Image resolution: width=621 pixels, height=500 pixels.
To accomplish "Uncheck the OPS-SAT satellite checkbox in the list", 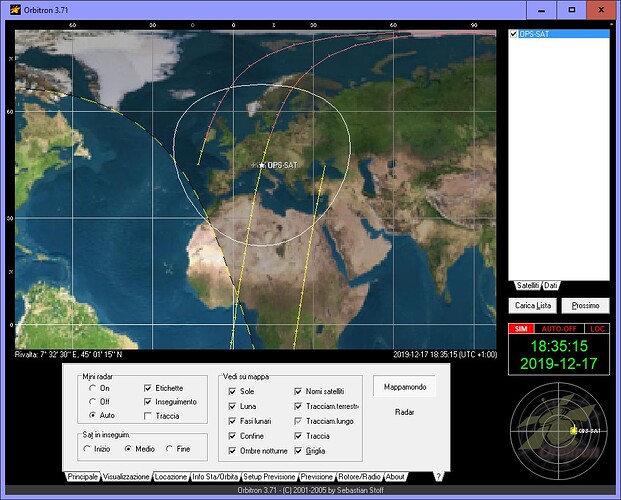I will click(x=514, y=34).
